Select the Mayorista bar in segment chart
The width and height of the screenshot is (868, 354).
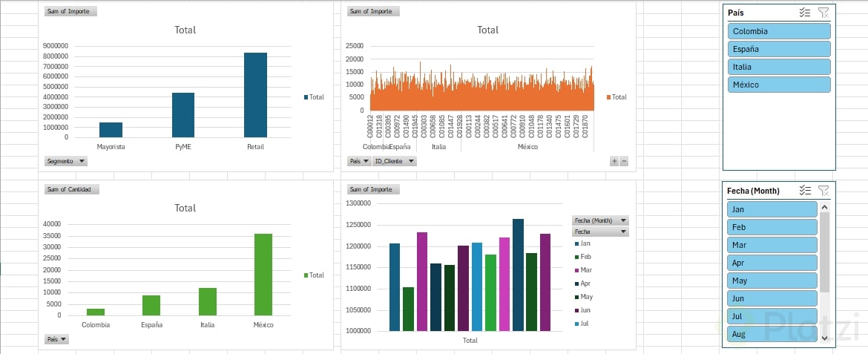coord(111,130)
